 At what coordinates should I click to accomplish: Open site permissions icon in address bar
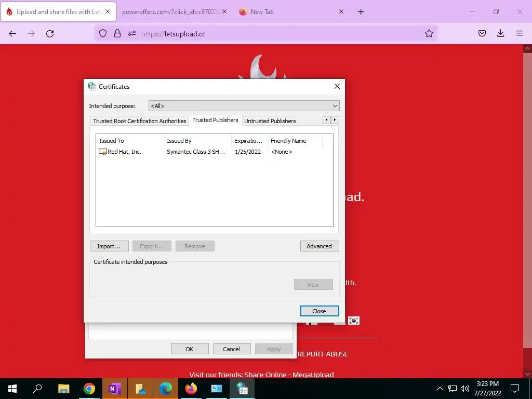click(132, 33)
